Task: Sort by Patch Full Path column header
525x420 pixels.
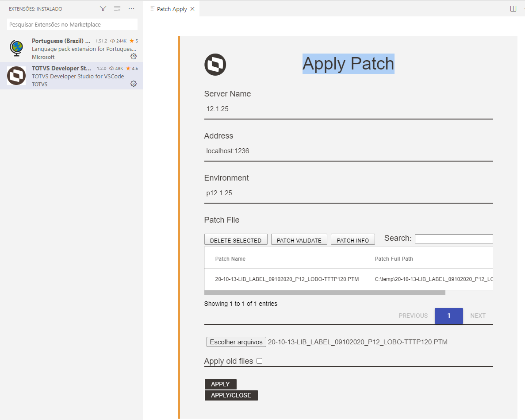Action: [394, 258]
